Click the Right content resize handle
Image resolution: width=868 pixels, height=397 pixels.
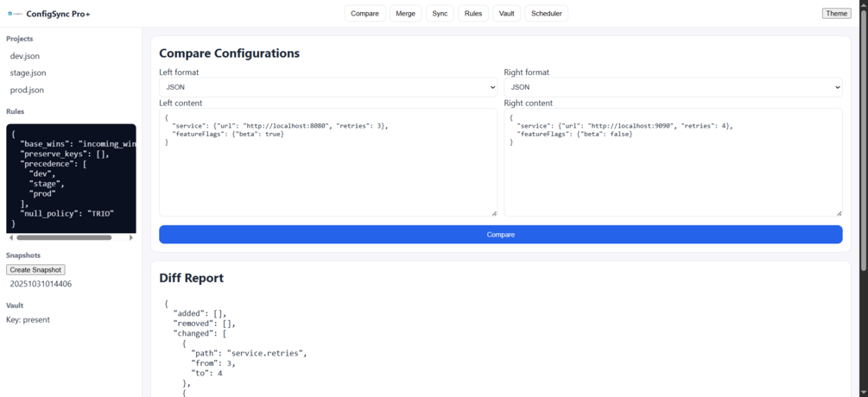pyautogui.click(x=839, y=213)
